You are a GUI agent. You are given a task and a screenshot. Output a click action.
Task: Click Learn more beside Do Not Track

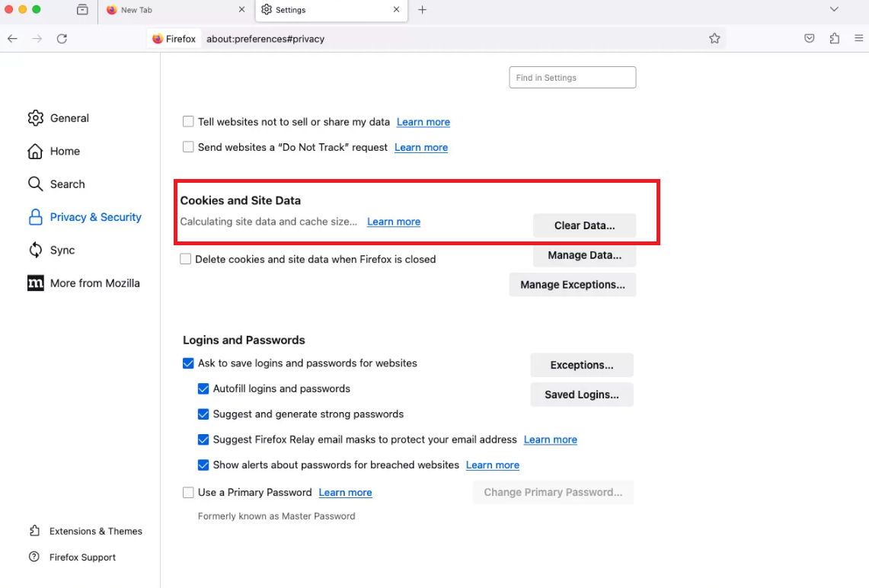(421, 148)
